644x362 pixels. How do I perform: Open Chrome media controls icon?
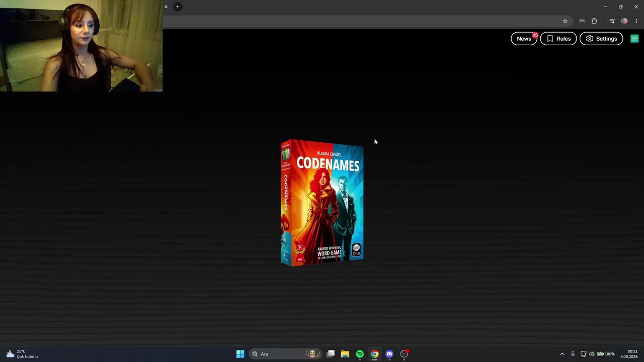[612, 21]
